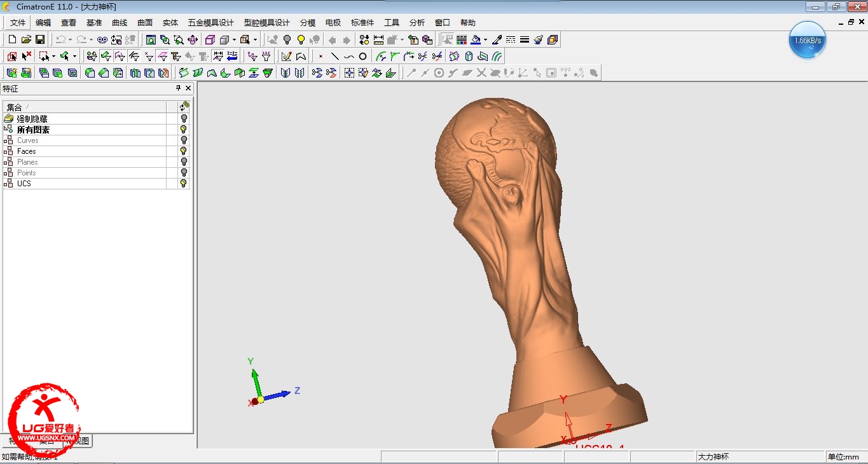Viewport: 868px width, 464px height.
Task: Click the 1.66KB/s network speed widget
Action: tap(808, 40)
